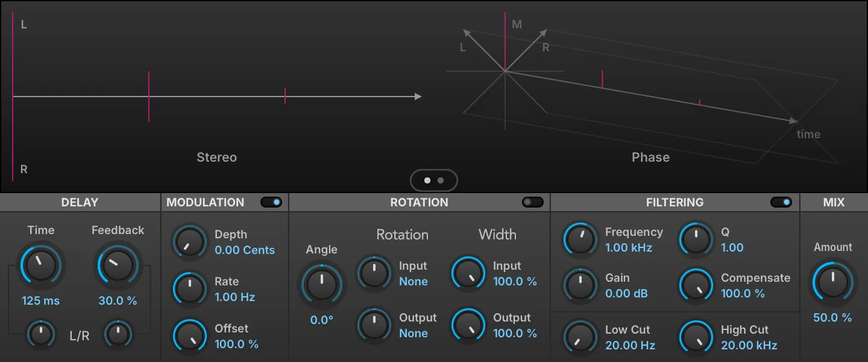Click the Rotation Input knob
Screen dimensions: 868x362
374,273
